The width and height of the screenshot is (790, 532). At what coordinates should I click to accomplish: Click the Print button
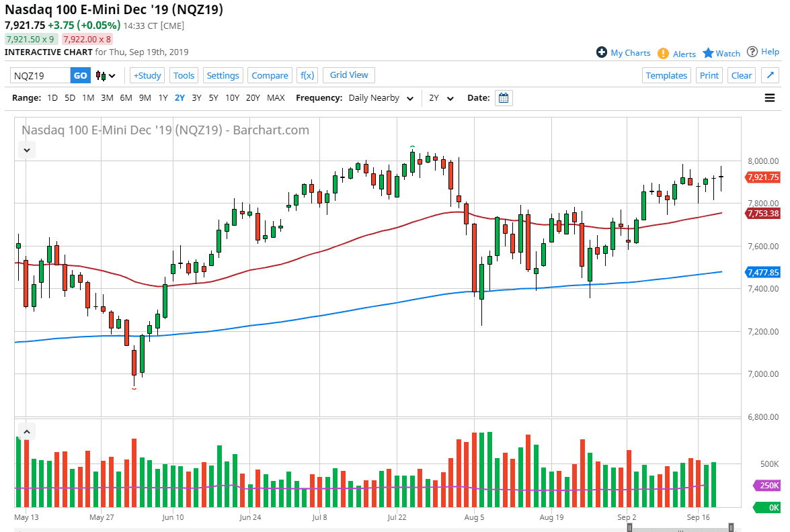click(709, 75)
